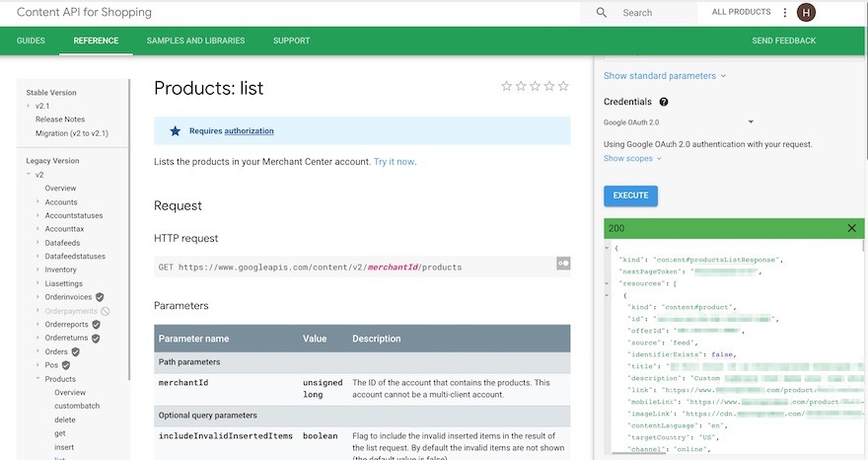The image size is (868, 460).
Task: Expand the v2.1 tree node
Action: click(x=29, y=106)
